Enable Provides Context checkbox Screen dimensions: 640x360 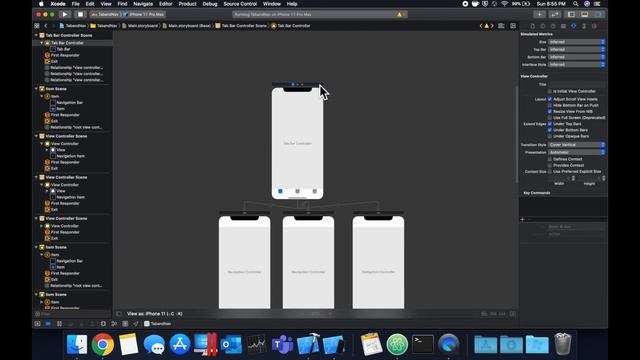point(550,165)
